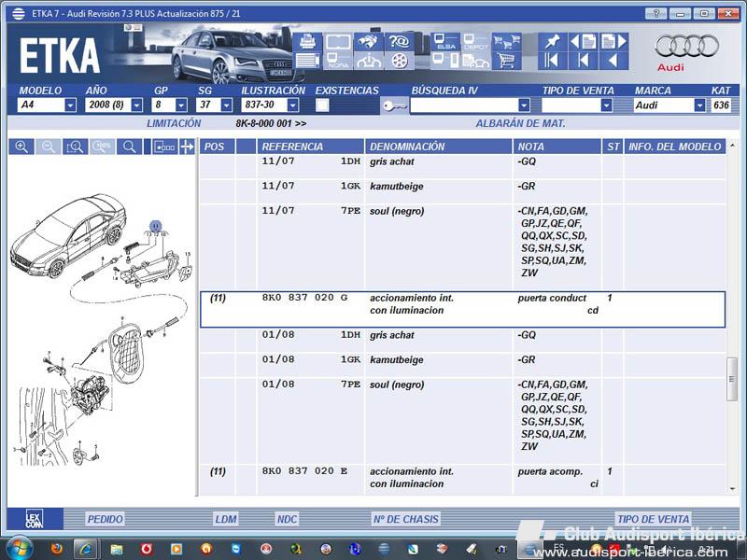Expand the SG dropdown showing 37

coord(227,105)
